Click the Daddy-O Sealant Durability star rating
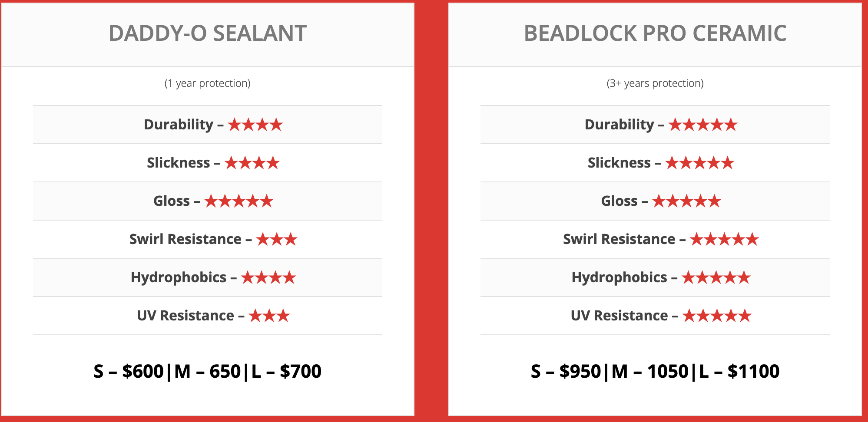Image resolution: width=868 pixels, height=422 pixels. tap(255, 125)
